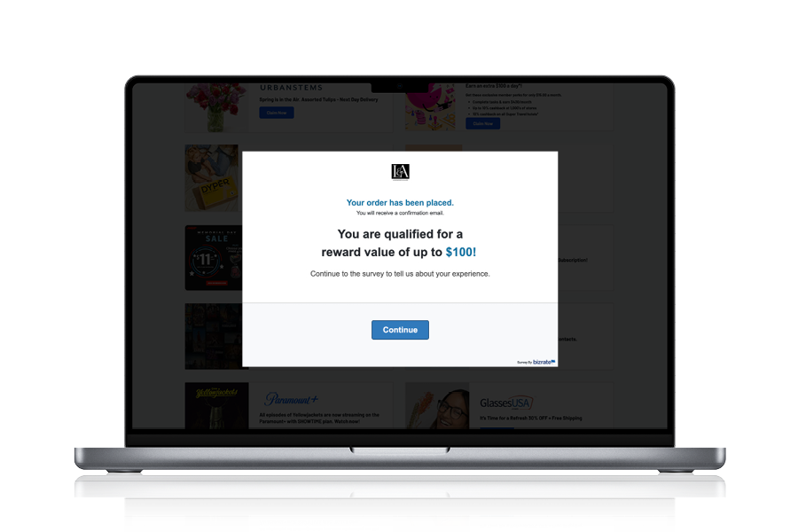Click the Paramount+ logo

(291, 399)
